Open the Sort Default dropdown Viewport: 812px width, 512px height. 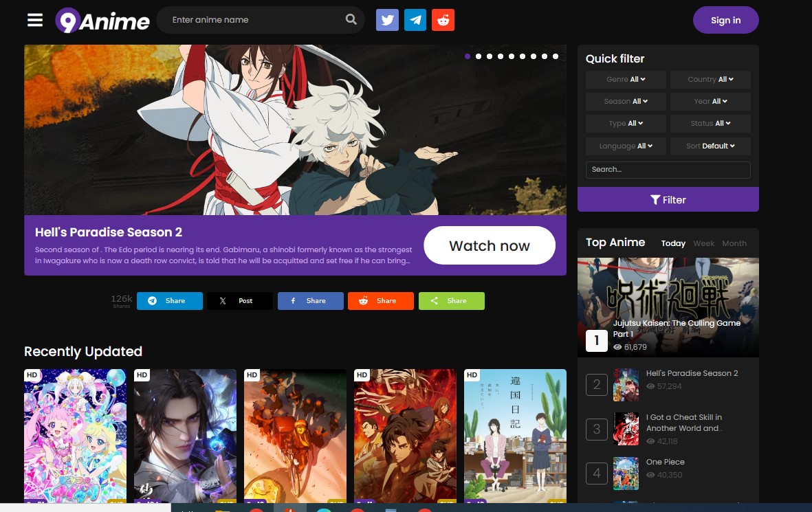click(710, 146)
